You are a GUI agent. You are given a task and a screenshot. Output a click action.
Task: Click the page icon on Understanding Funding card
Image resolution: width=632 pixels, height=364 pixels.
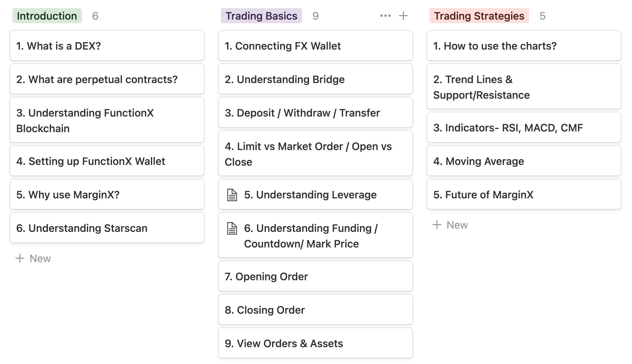pos(232,228)
